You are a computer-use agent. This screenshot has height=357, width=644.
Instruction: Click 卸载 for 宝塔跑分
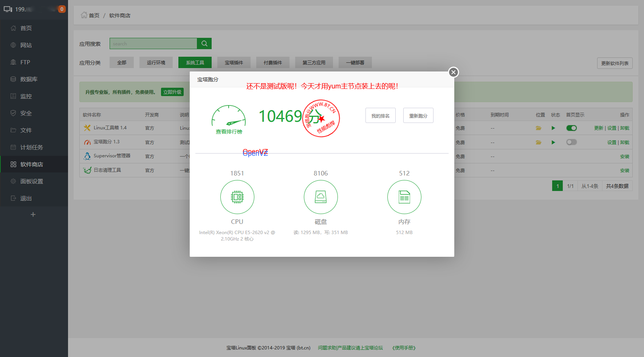tap(625, 143)
